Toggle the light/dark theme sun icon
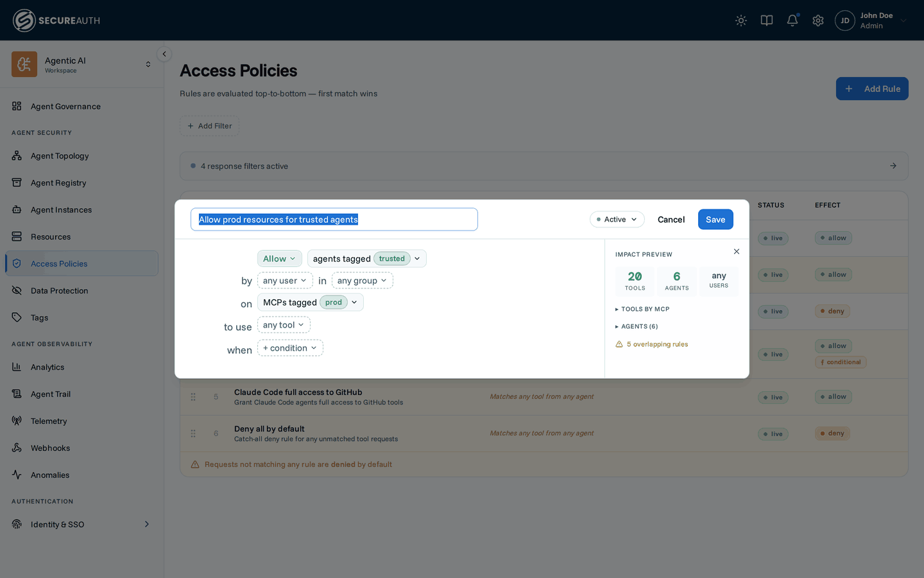 [741, 21]
